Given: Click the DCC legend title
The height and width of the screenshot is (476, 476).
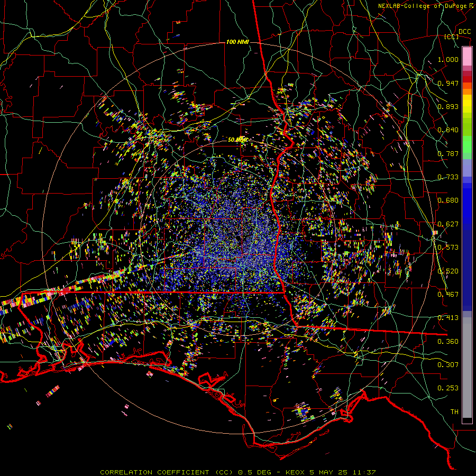Looking at the screenshot, I should (464, 32).
